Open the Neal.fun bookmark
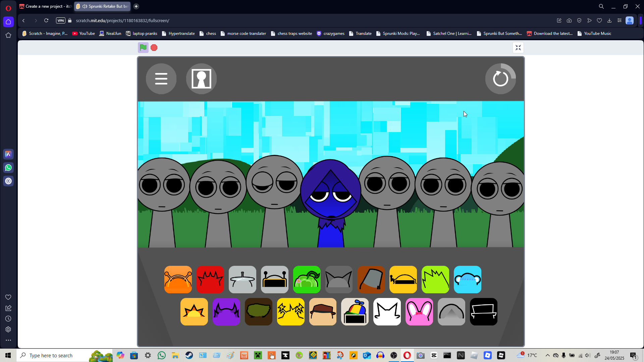Screen dimensions: 644x362 (x=110, y=34)
